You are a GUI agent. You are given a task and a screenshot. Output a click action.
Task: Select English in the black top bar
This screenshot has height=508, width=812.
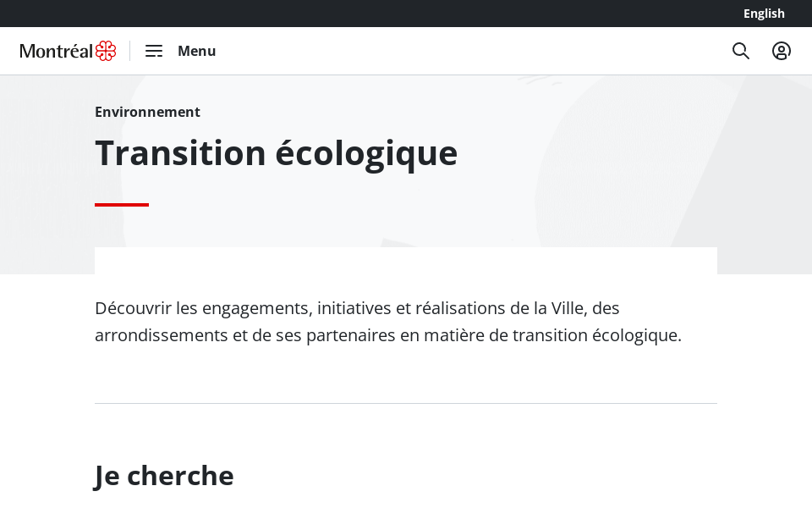(764, 14)
